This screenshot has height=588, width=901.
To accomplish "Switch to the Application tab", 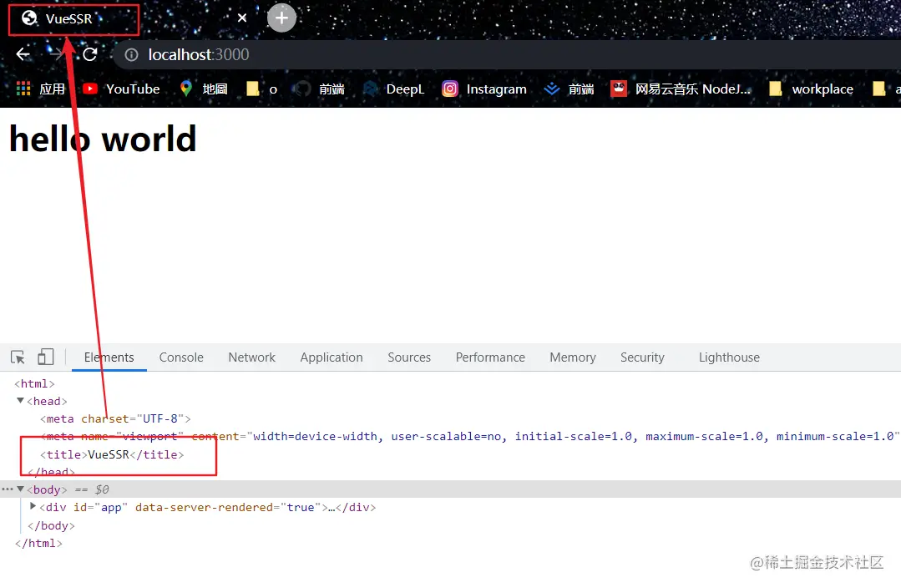I will [x=332, y=357].
